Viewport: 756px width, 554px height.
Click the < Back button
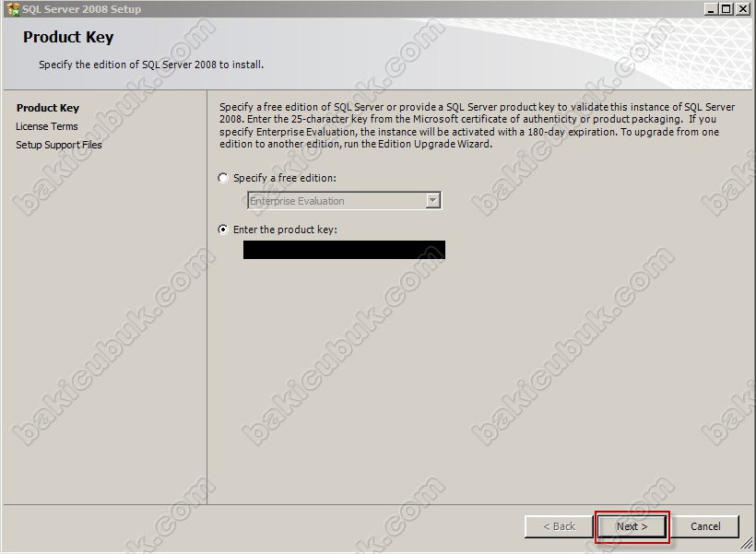click(x=559, y=526)
